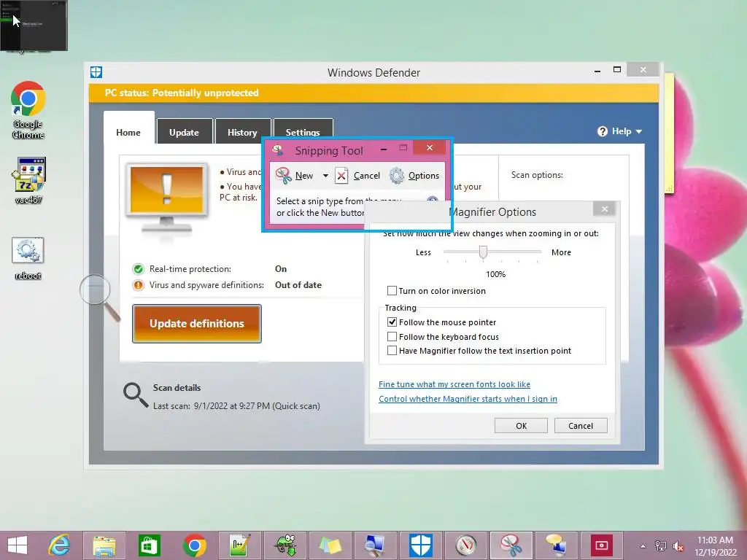Open Windows Store from taskbar
The width and height of the screenshot is (747, 560).
[x=149, y=545]
